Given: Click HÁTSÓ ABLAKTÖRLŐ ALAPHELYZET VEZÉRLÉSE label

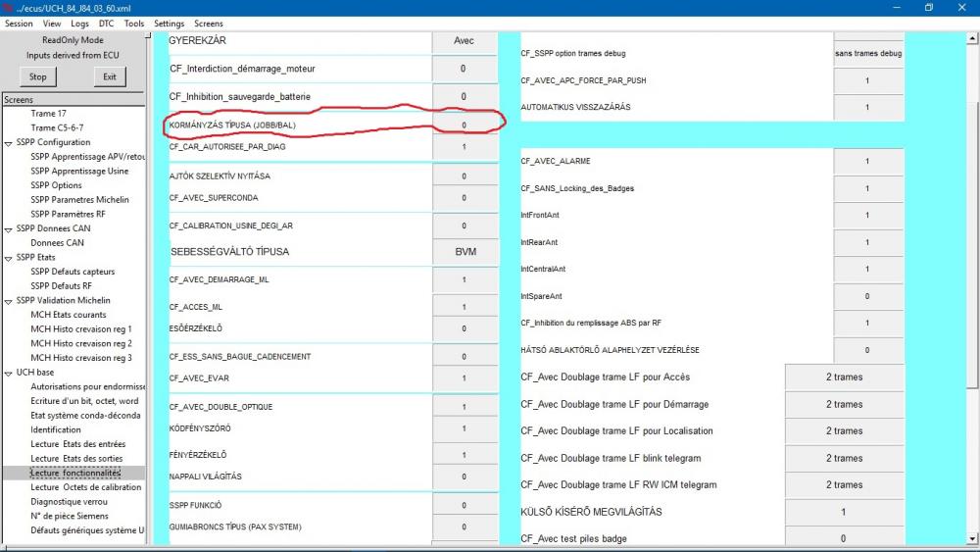Looking at the screenshot, I should [610, 351].
